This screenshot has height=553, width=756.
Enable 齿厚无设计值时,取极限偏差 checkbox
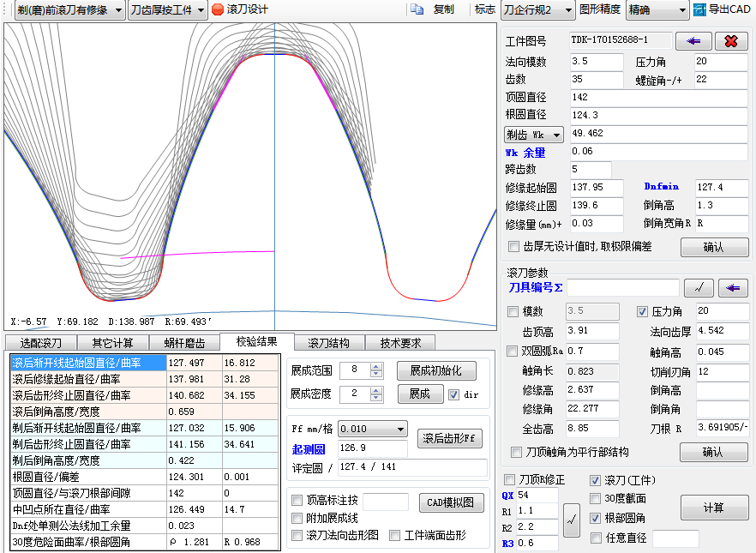(x=514, y=247)
